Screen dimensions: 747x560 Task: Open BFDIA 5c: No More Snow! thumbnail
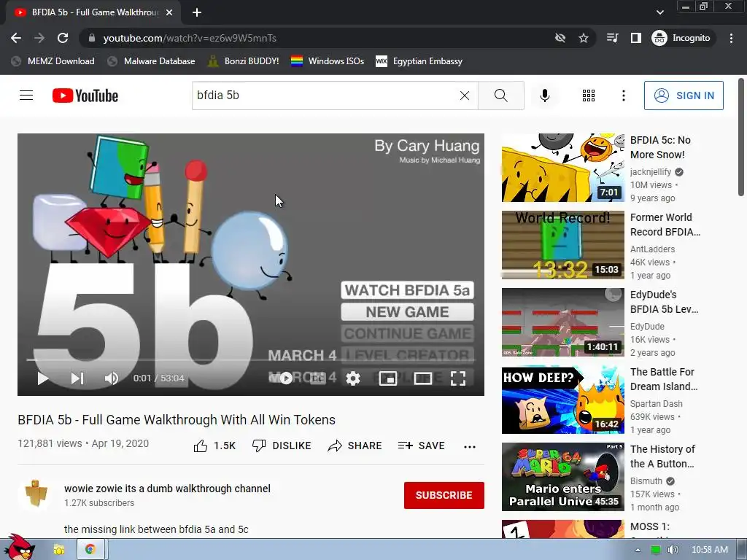coord(562,168)
